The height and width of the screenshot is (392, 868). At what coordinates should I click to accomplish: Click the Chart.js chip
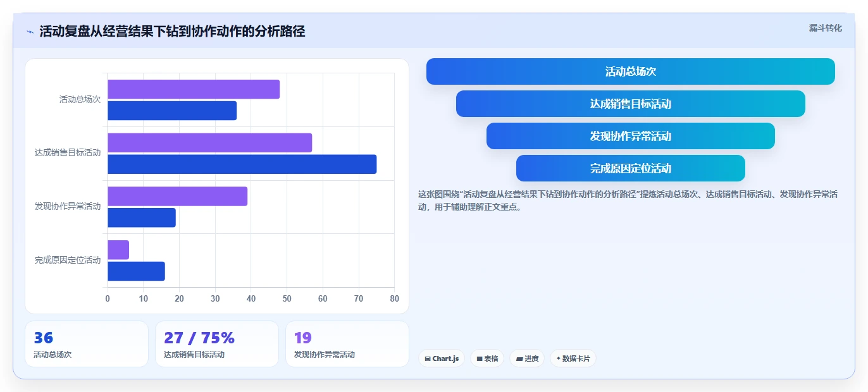442,358
